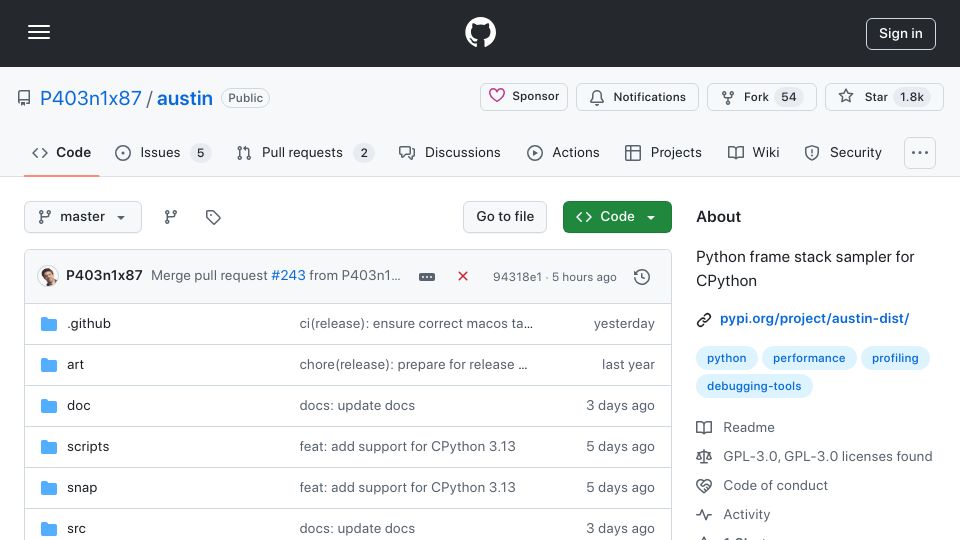The height and width of the screenshot is (540, 960).
Task: Click the art folder icon
Action: click(49, 365)
